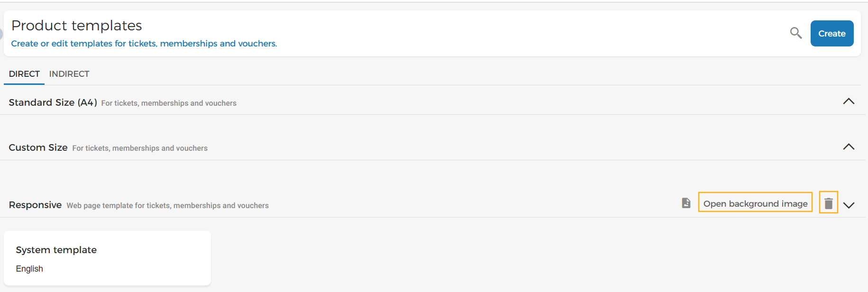Click the background image file icon
Image resolution: width=868 pixels, height=292 pixels.
pyautogui.click(x=686, y=203)
